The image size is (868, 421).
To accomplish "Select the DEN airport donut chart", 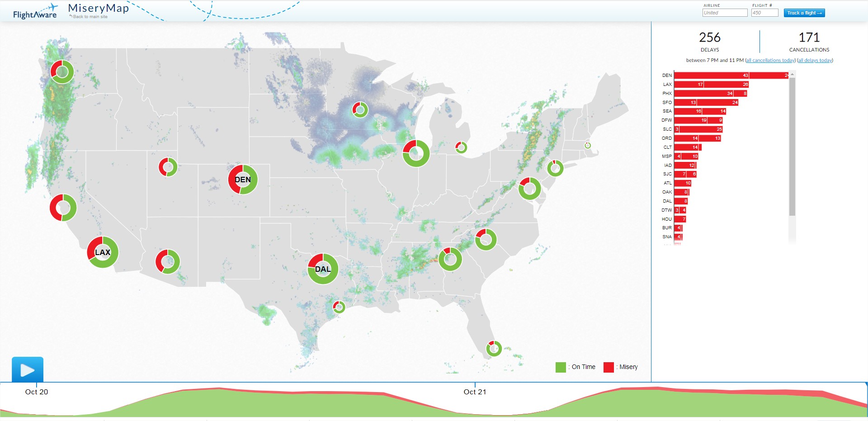I will [243, 180].
